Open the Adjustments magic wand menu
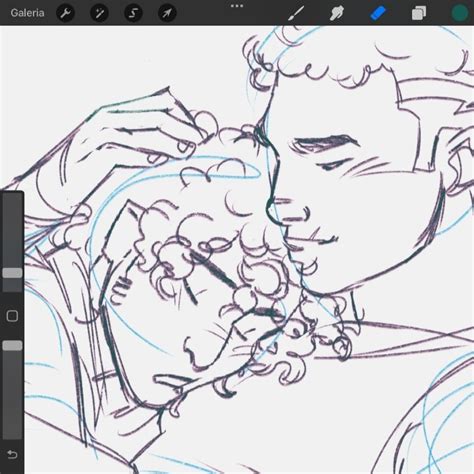474x474 pixels. coord(99,13)
